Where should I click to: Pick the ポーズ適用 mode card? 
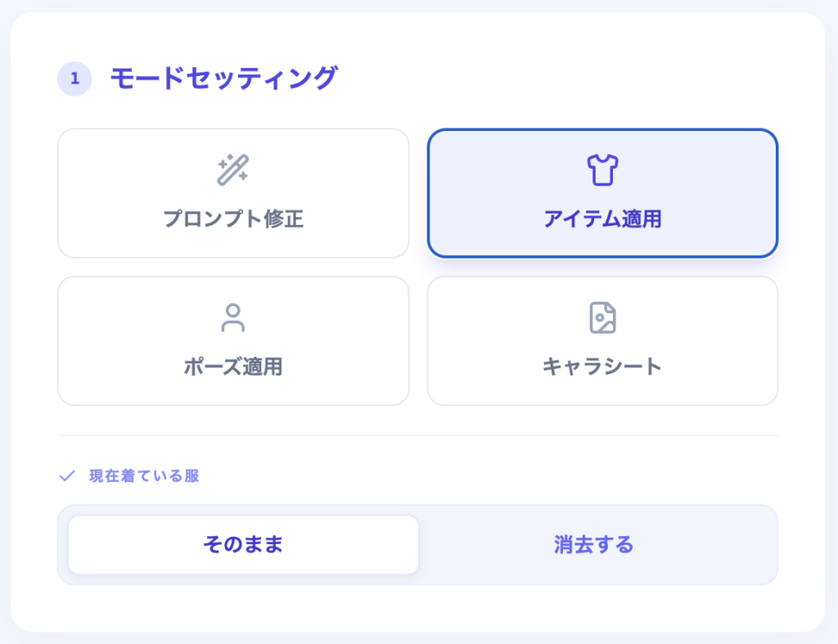232,340
